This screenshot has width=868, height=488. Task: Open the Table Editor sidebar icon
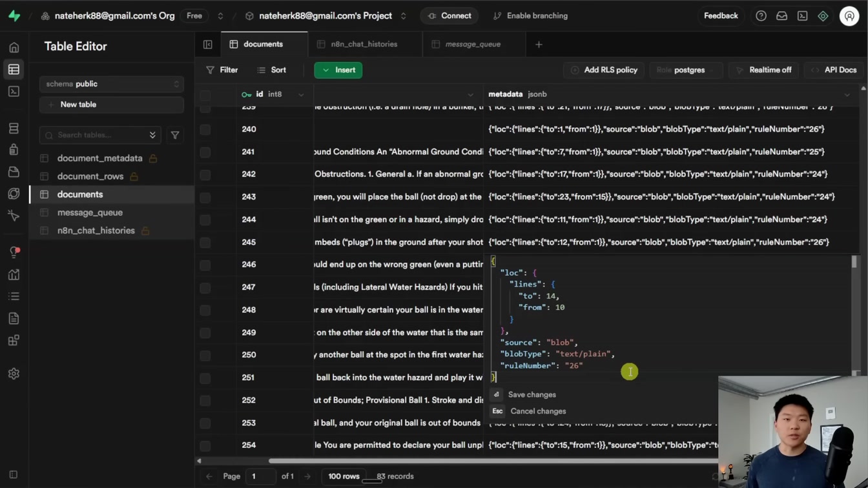click(14, 70)
